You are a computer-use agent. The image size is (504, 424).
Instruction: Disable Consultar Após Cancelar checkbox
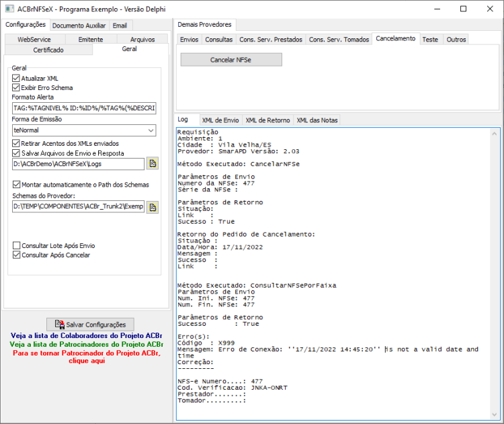click(16, 255)
